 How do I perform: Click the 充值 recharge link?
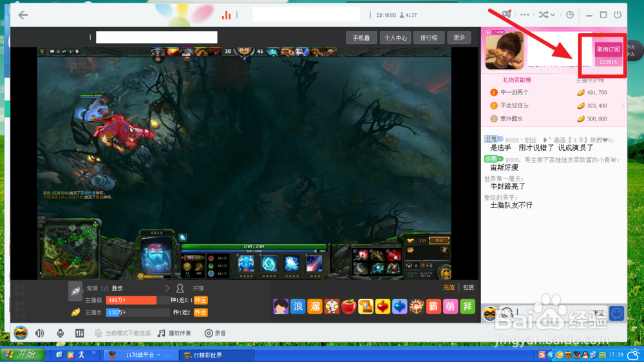449,288
